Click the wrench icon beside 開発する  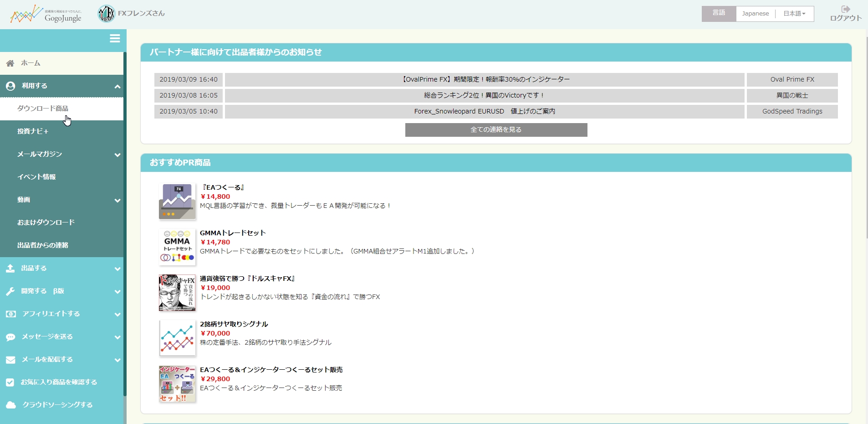coord(10,291)
